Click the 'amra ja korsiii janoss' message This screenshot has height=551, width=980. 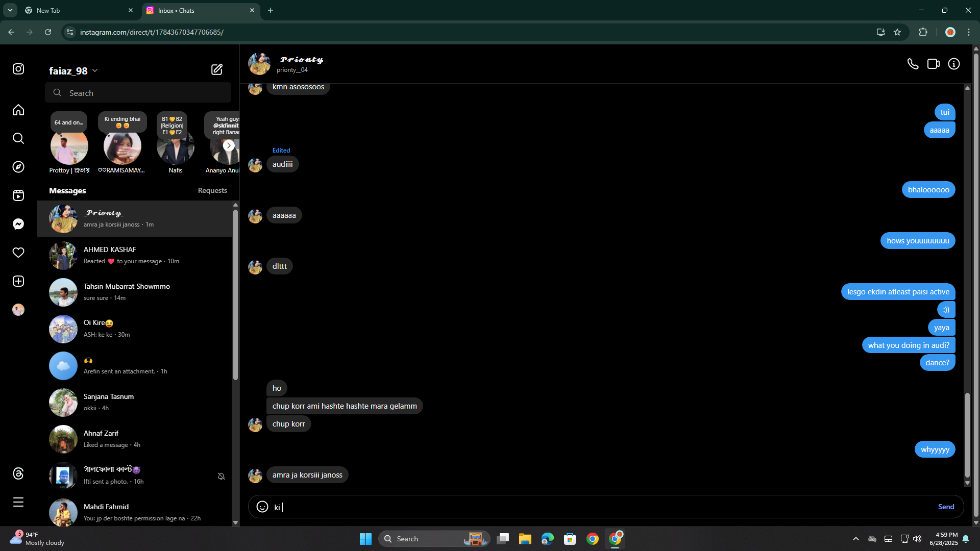pos(307,475)
